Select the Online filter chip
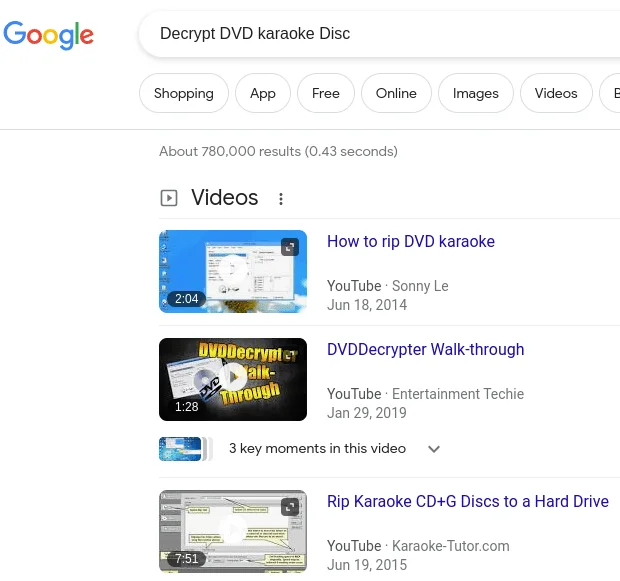620x581 pixels. pyautogui.click(x=396, y=93)
